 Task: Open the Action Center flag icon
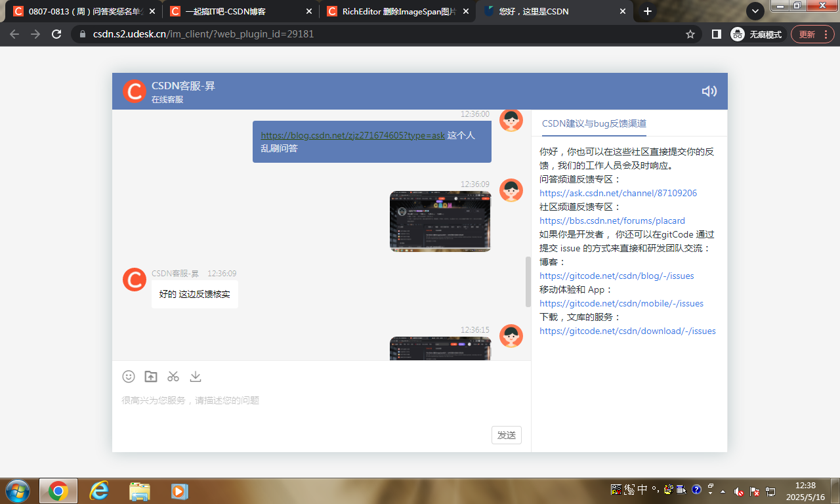755,491
